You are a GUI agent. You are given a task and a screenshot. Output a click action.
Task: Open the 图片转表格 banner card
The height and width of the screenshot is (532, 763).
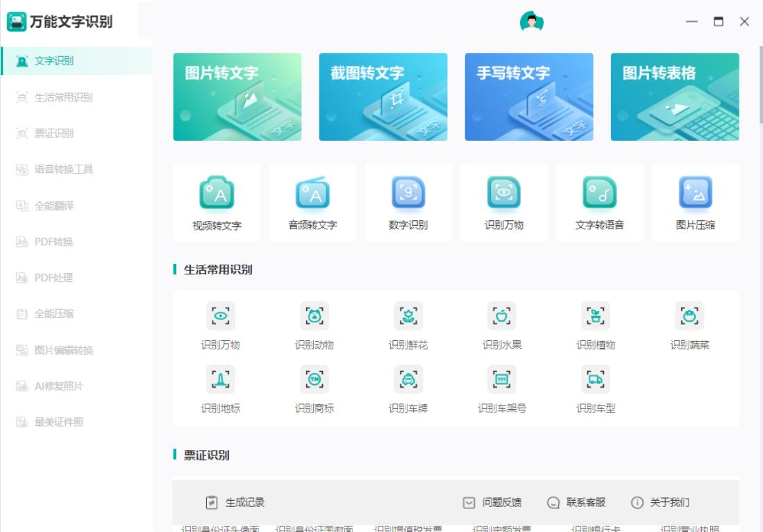tap(675, 97)
